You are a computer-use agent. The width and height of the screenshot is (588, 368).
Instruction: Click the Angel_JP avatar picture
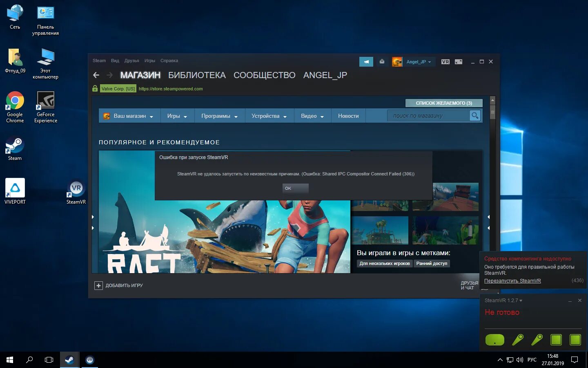coord(397,62)
